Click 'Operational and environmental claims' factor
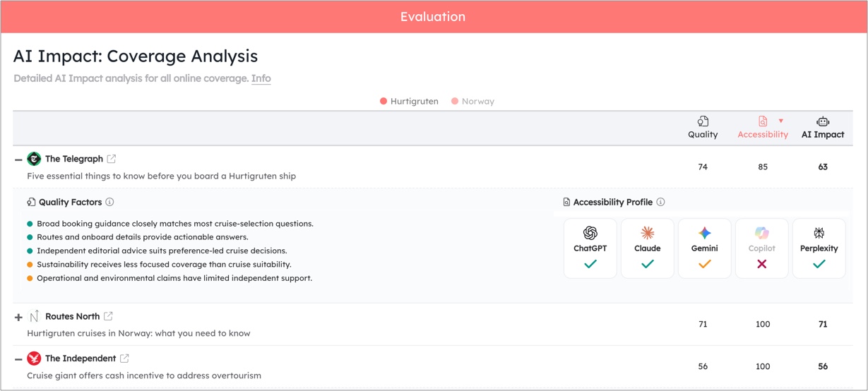 pos(174,278)
